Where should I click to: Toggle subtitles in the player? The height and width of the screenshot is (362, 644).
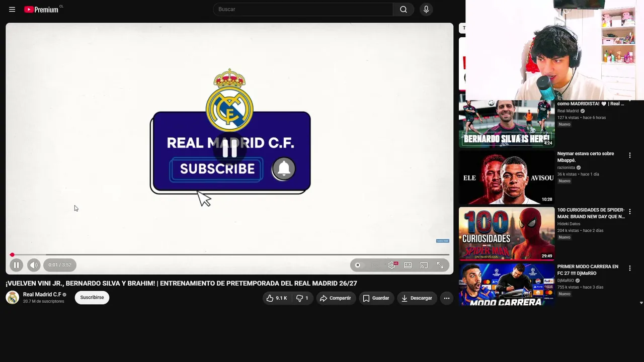[376, 265]
